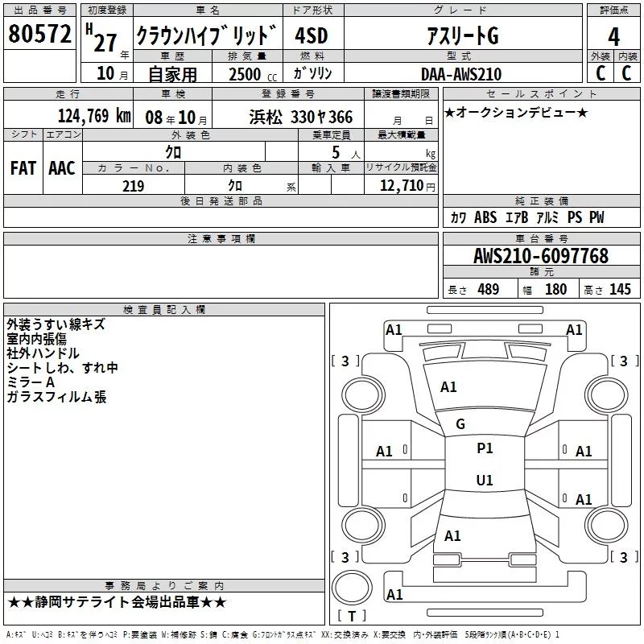
Task: Click the chassis number AWS210-6097768
Action: click(540, 256)
